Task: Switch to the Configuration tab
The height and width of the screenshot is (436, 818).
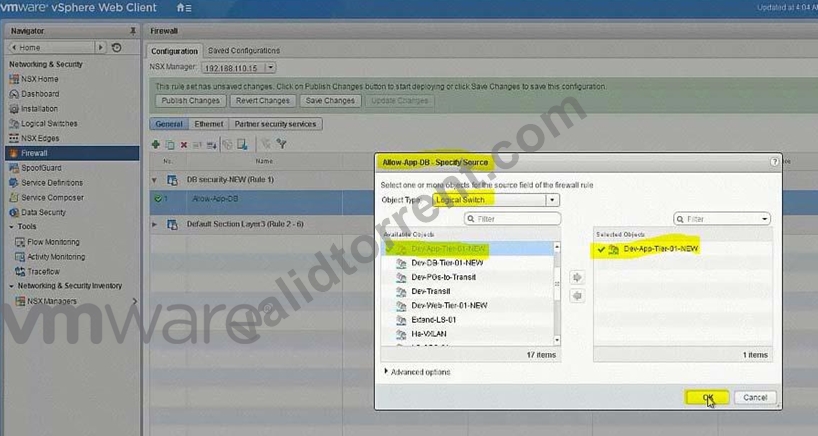Action: pos(174,51)
